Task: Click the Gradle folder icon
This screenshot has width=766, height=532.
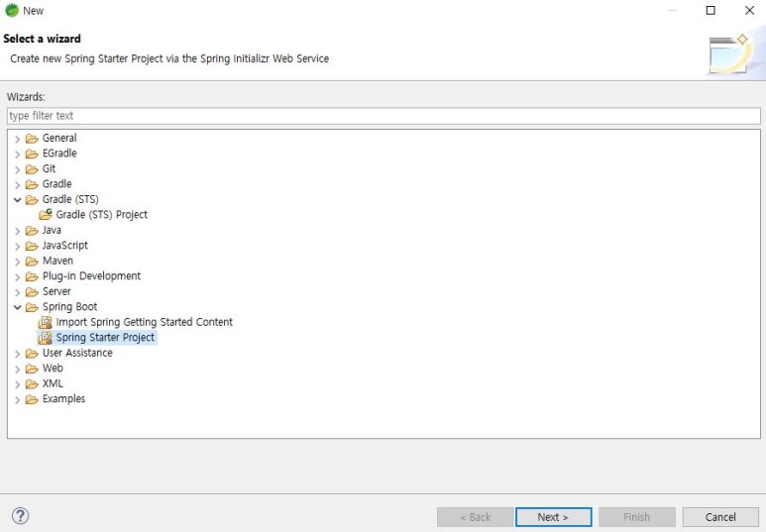Action: (32, 184)
